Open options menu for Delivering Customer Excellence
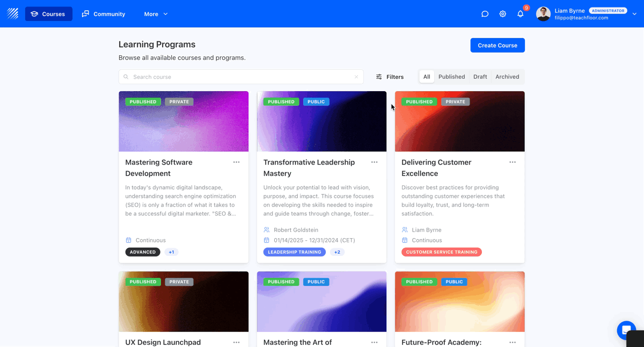The image size is (644, 347). 513,162
